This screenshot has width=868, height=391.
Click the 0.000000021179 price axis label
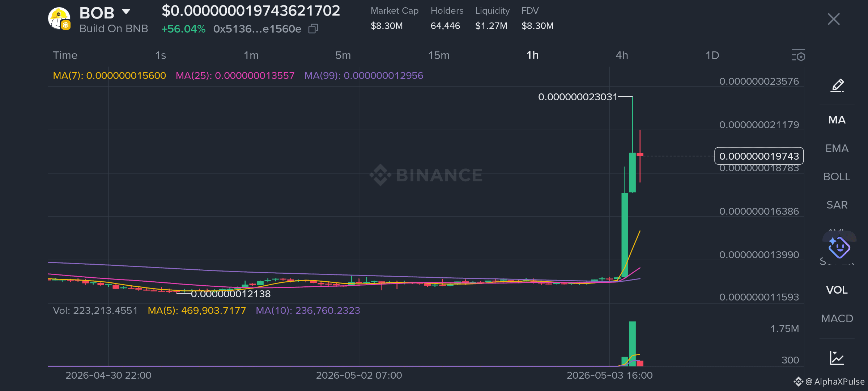(759, 125)
